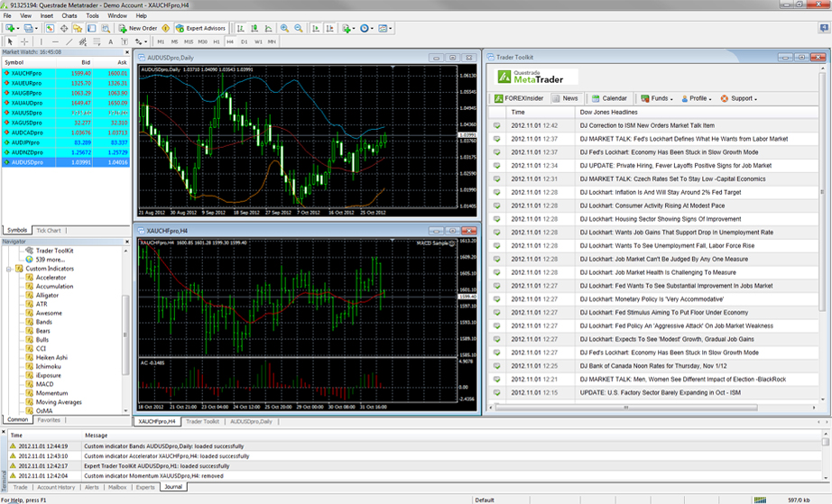Click the News button in Trader Toolkit
832x504 pixels.
pos(565,98)
